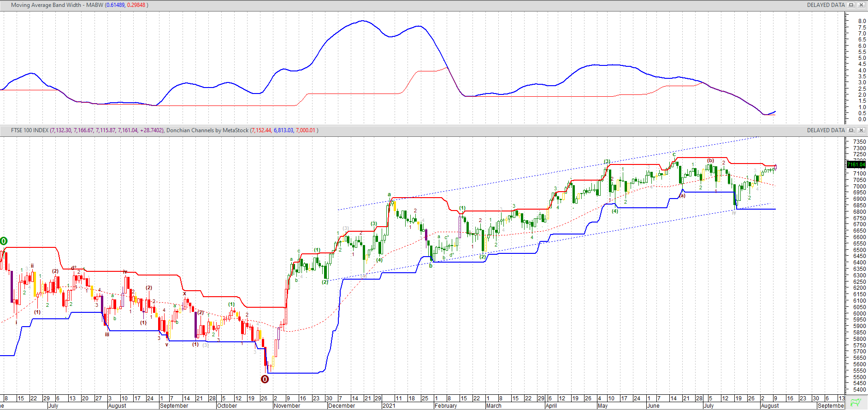868x410 pixels.
Task: Close the Moving Average Band Width pane
Action: pos(861,5)
